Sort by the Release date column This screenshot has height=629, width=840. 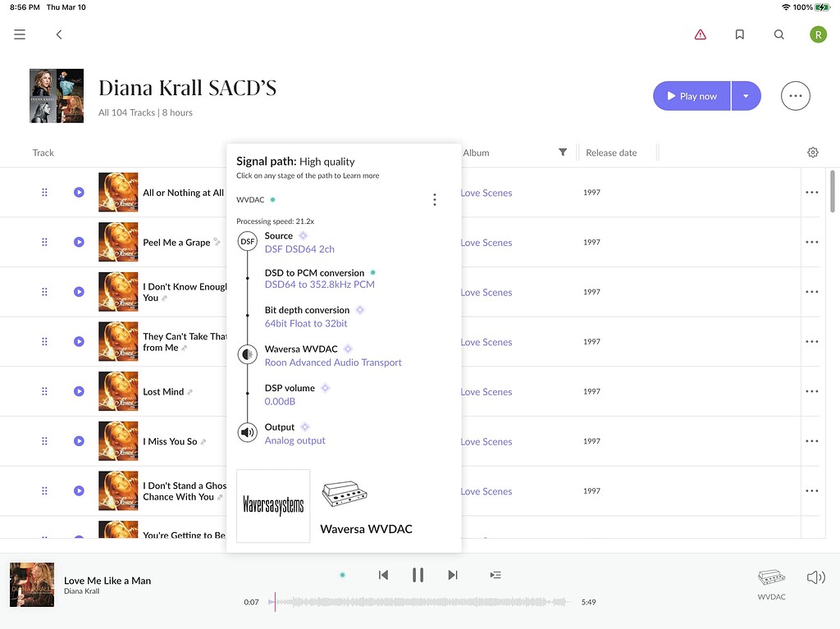(611, 153)
